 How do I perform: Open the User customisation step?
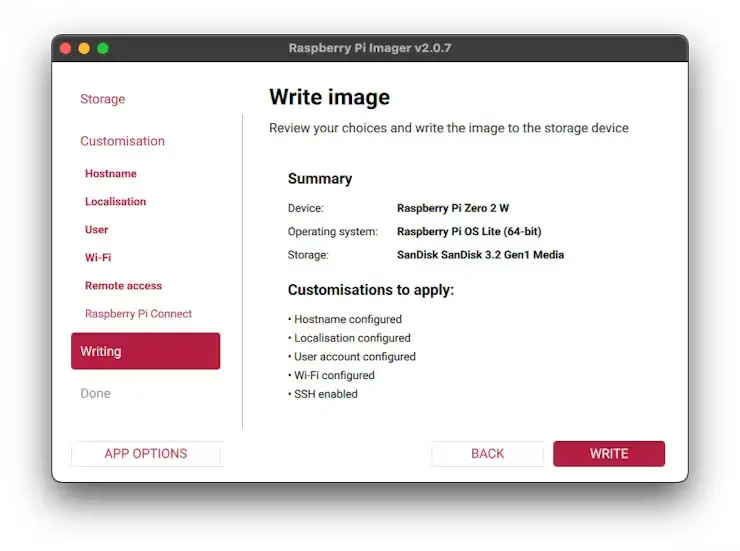click(x=96, y=230)
